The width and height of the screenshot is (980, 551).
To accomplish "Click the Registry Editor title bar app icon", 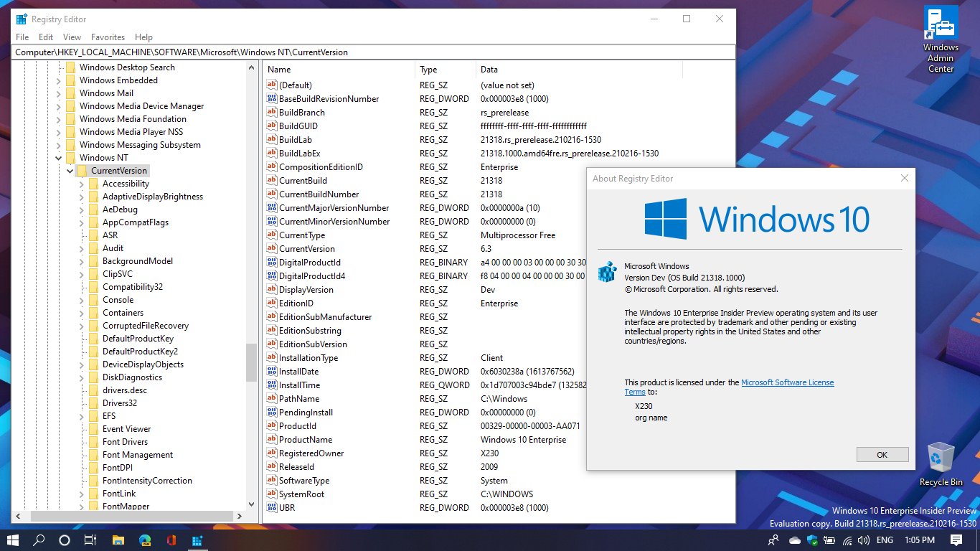I will (22, 19).
